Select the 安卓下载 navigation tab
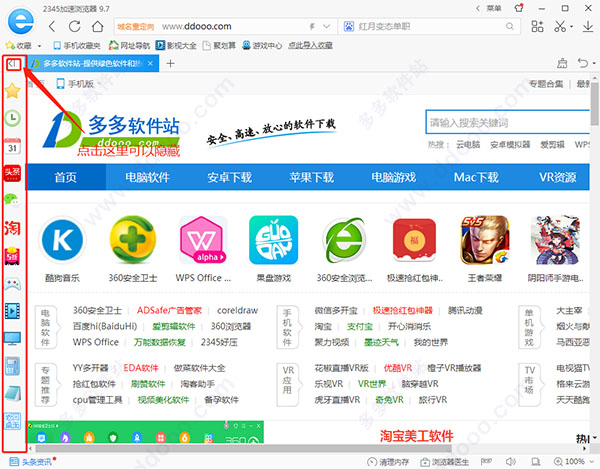 coord(229,177)
